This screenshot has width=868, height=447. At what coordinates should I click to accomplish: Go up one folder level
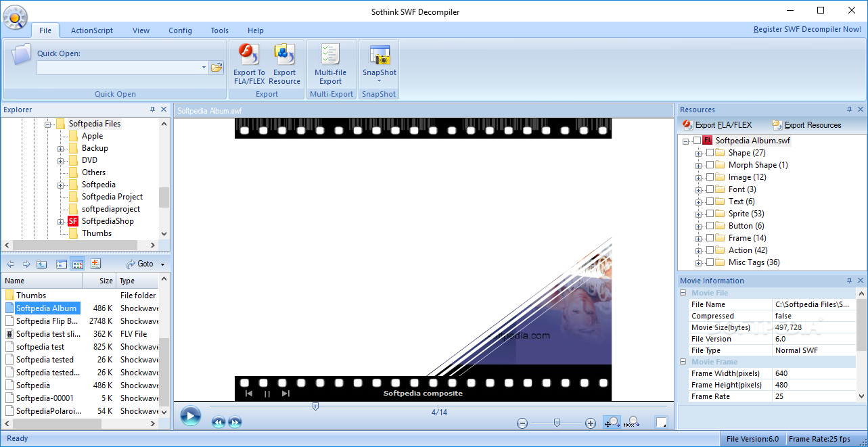click(x=42, y=264)
